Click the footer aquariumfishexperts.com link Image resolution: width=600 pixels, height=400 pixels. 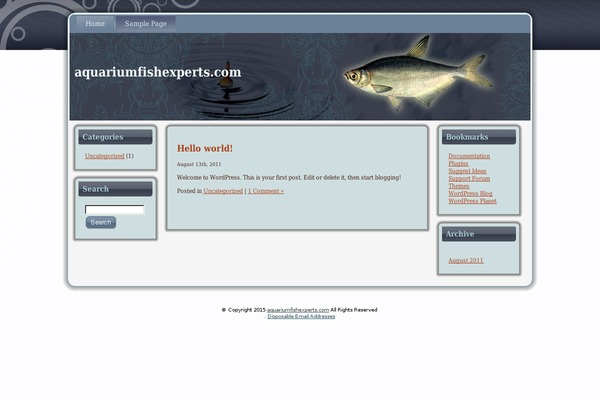tap(298, 310)
